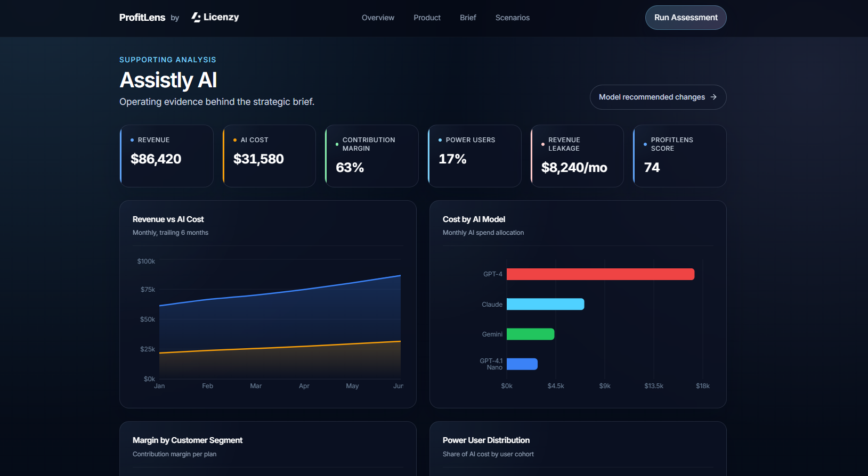
Task: Click the GPT-4 axis label
Action: pyautogui.click(x=493, y=274)
